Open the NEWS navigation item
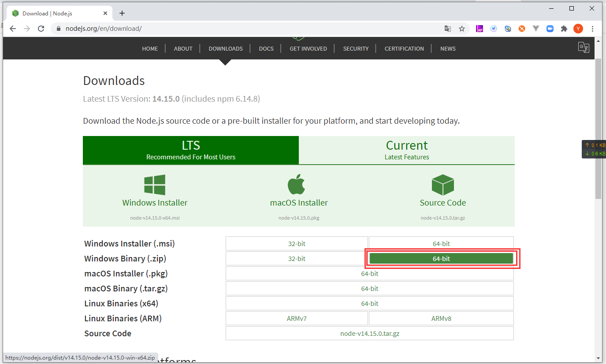The width and height of the screenshot is (606, 364). point(448,49)
